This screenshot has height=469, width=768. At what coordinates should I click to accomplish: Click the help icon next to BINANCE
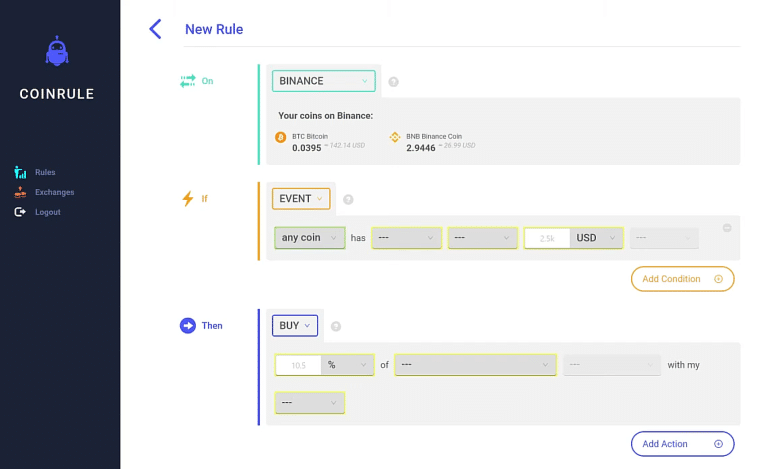(x=393, y=82)
